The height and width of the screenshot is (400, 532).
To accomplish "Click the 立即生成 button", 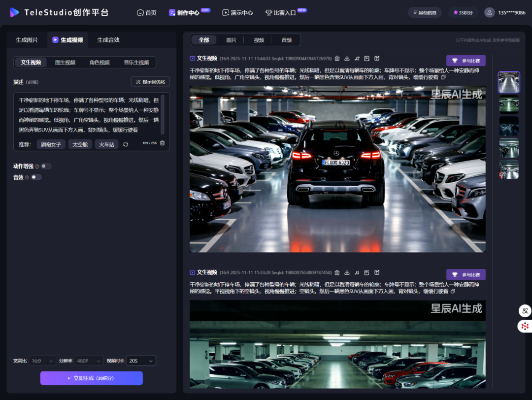I will pos(91,378).
